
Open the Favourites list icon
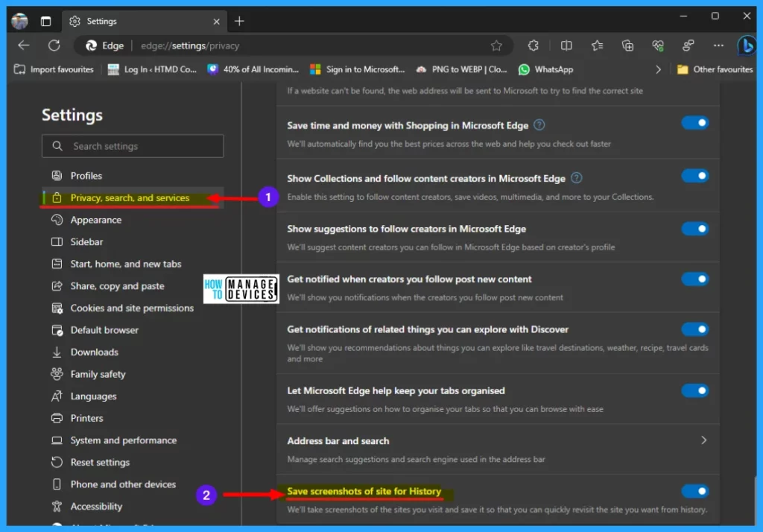coord(597,45)
